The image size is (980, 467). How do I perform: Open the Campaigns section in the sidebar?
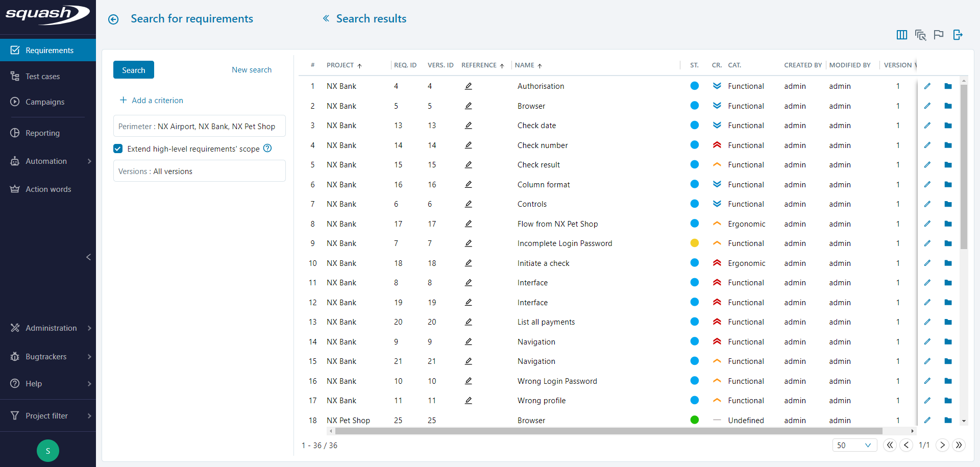[x=45, y=102]
